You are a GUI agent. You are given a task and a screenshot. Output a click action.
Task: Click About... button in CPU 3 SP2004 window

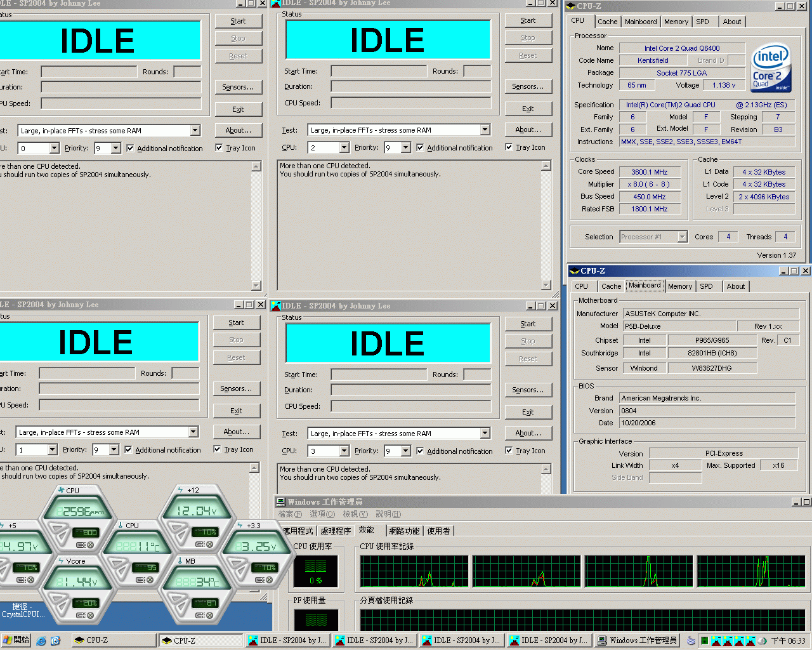click(528, 433)
